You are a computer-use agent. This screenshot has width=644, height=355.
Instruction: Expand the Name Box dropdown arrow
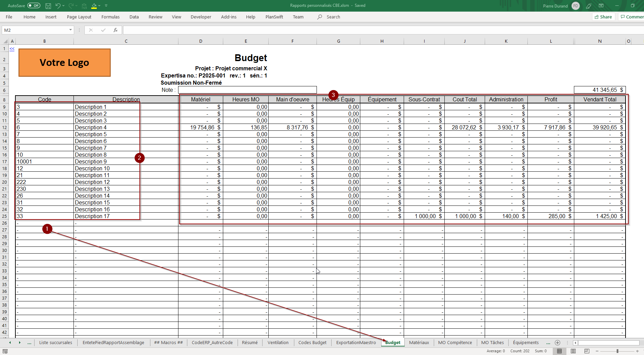(70, 30)
